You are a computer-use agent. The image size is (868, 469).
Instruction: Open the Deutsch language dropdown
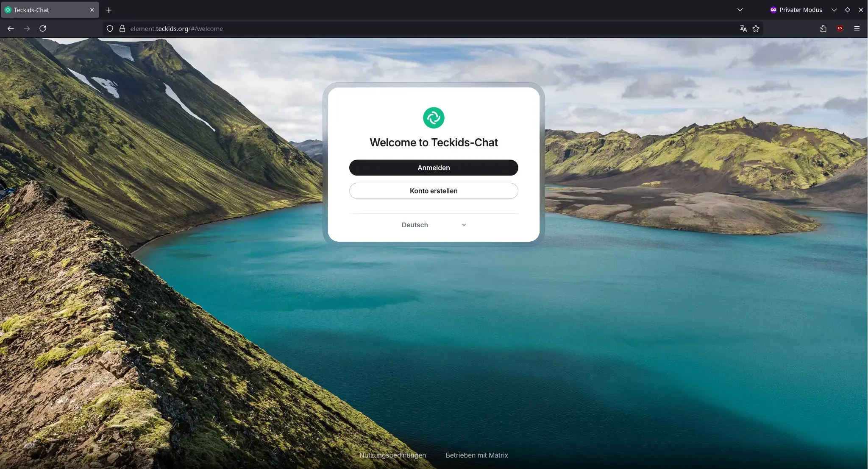(x=434, y=225)
